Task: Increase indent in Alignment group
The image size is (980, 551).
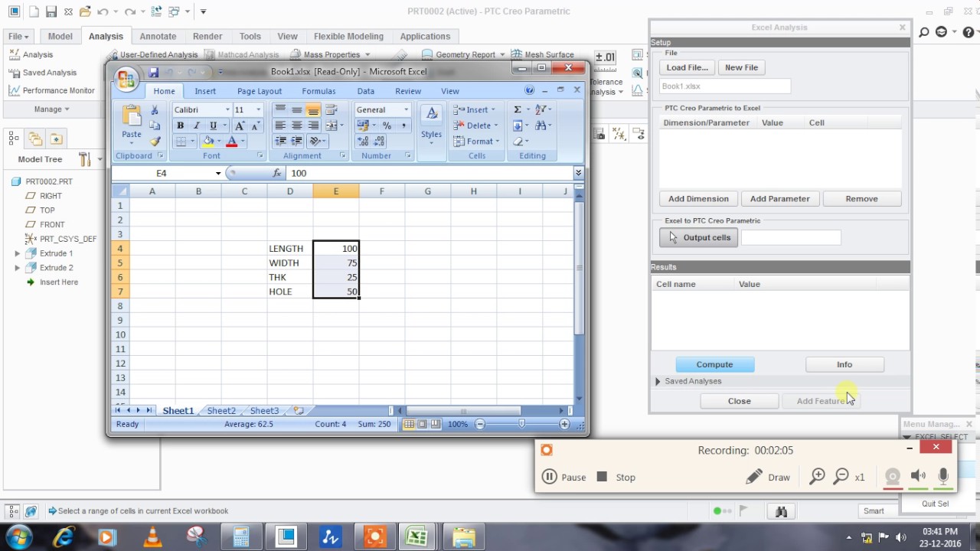Action: click(296, 142)
